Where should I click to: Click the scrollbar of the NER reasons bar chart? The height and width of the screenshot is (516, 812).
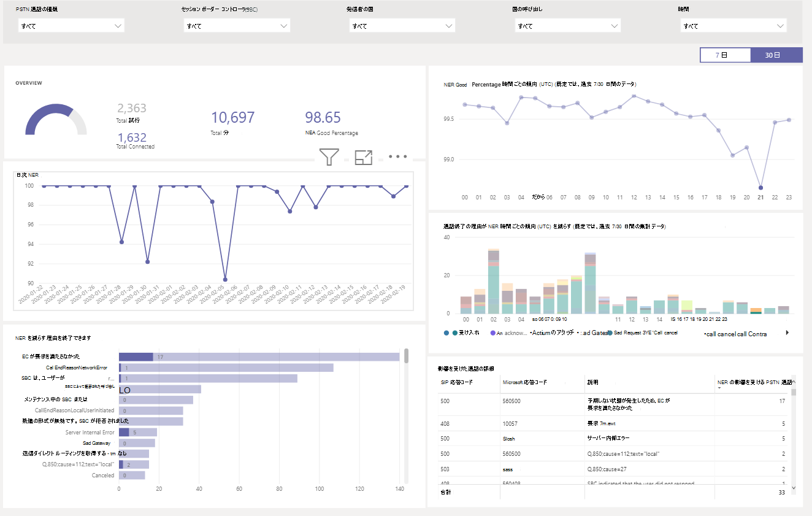[406, 355]
